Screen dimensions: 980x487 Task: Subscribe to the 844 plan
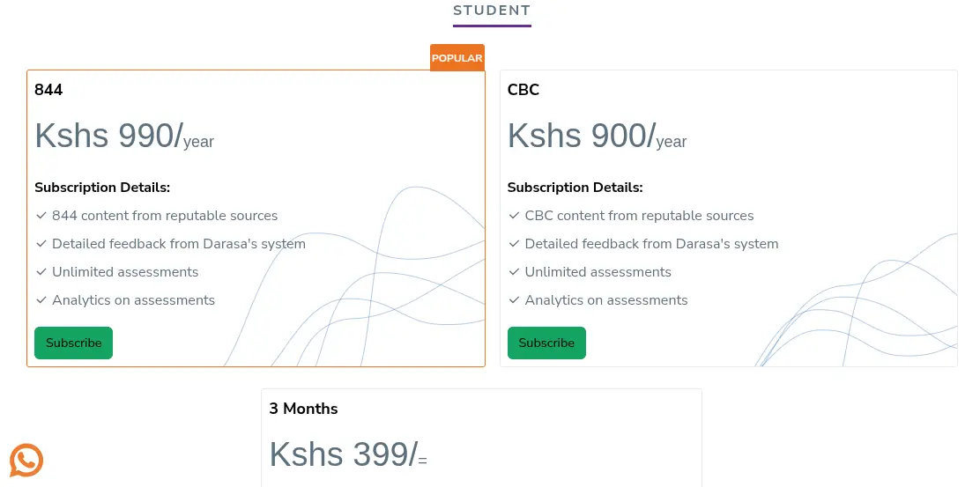[x=74, y=343]
